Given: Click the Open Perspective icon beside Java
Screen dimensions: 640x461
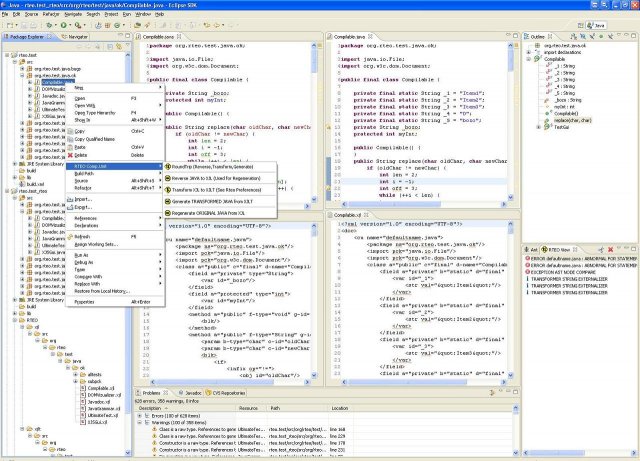Looking at the screenshot, I should click(580, 25).
